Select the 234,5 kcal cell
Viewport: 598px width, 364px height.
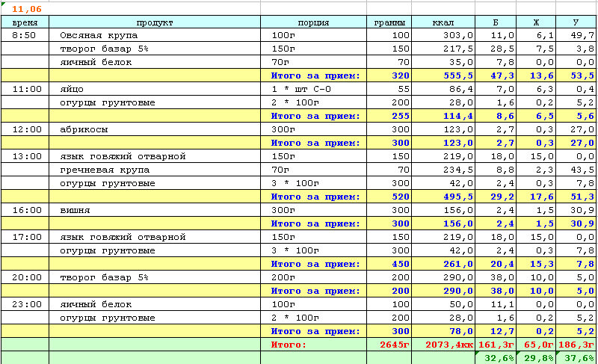pyautogui.click(x=443, y=170)
